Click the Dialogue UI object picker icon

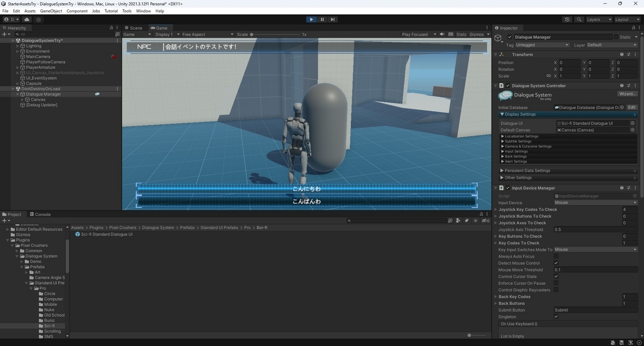(x=633, y=123)
